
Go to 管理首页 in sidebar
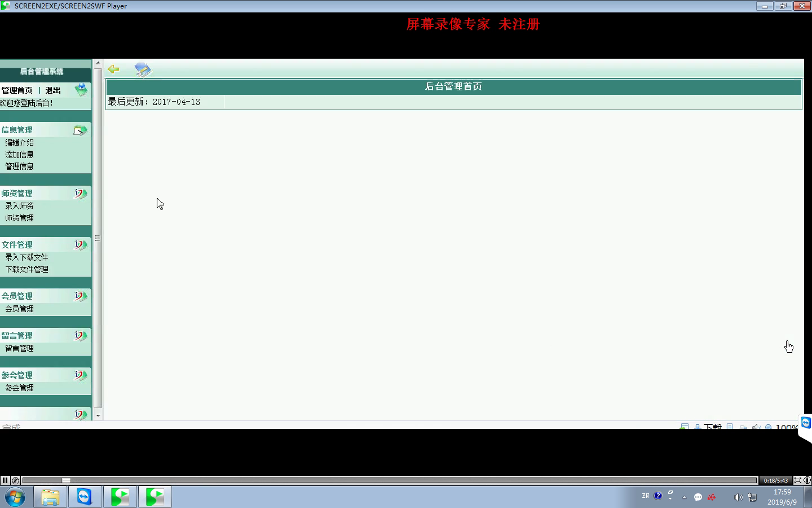pos(17,90)
